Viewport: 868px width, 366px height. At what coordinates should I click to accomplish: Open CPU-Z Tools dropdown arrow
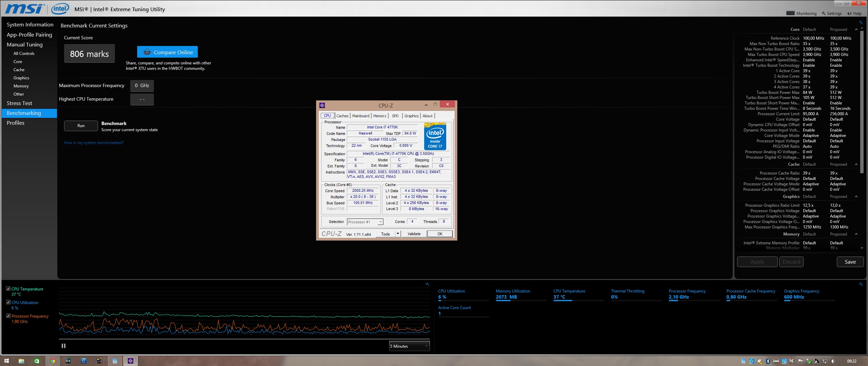click(x=398, y=234)
